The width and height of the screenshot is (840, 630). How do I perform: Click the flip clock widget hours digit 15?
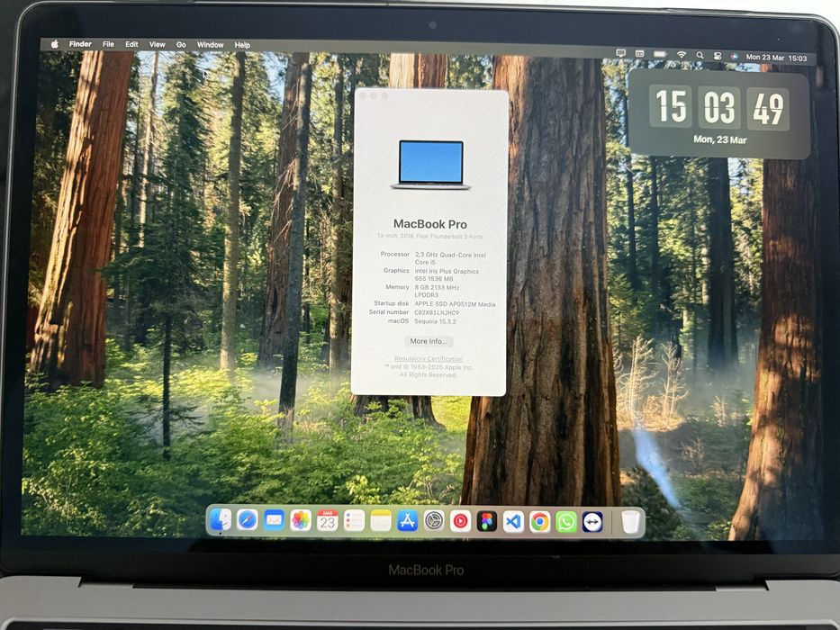click(670, 106)
